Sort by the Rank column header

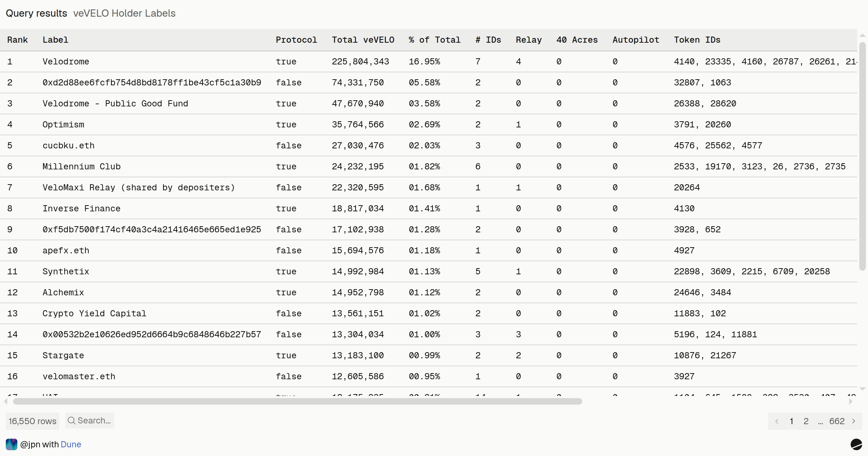coord(17,40)
